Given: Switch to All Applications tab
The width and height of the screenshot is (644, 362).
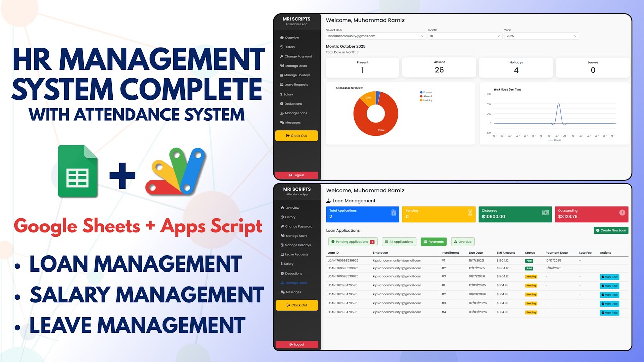Looking at the screenshot, I should tap(399, 242).
